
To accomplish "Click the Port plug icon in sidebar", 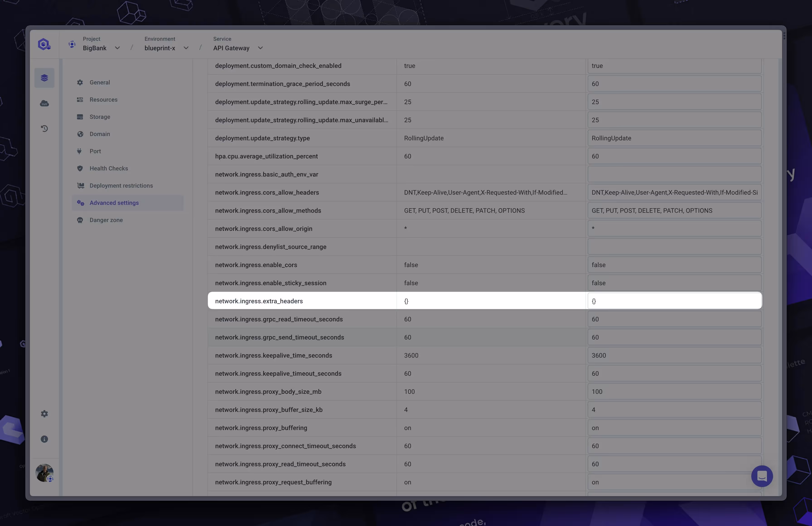I will [x=79, y=151].
